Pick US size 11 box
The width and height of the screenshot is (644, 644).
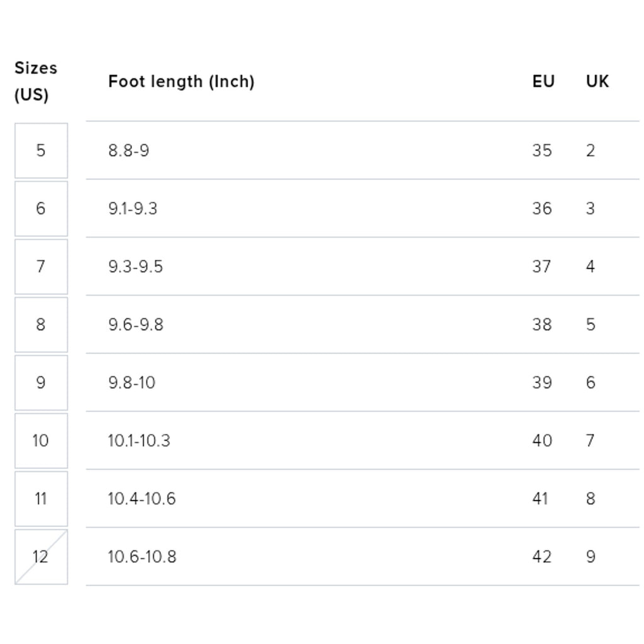tap(41, 499)
